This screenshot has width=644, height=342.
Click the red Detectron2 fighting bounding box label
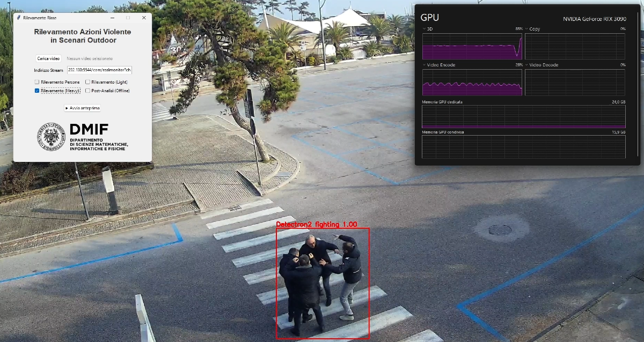click(x=316, y=225)
